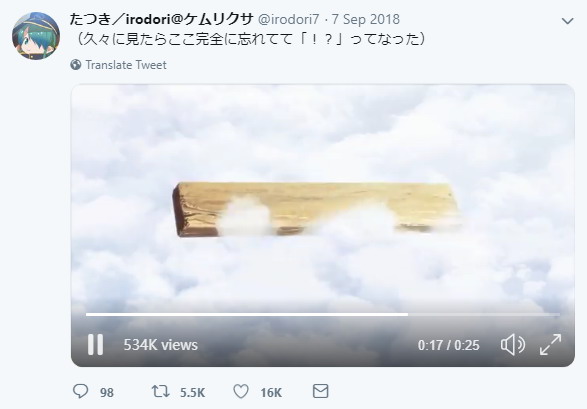The width and height of the screenshot is (587, 409).
Task: Seek on the video progress bar
Action: pos(323,314)
